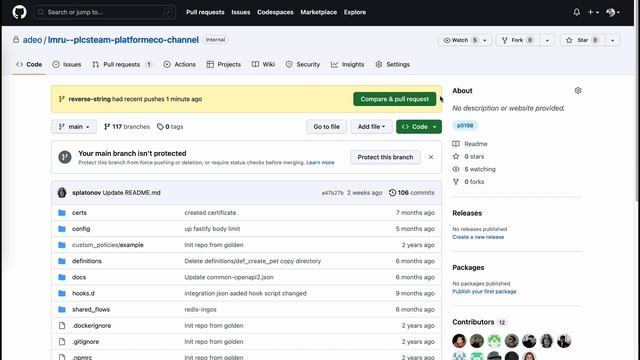Star the repository

click(x=582, y=40)
